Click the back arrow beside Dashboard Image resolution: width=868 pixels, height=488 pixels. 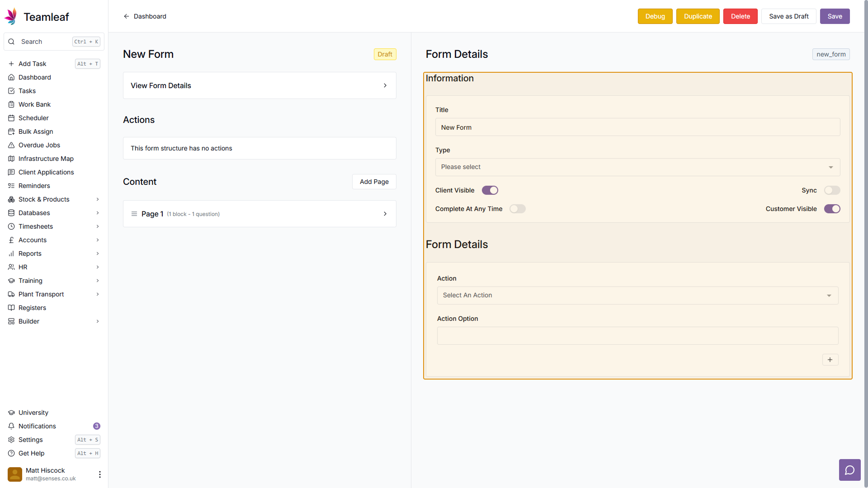tap(127, 16)
